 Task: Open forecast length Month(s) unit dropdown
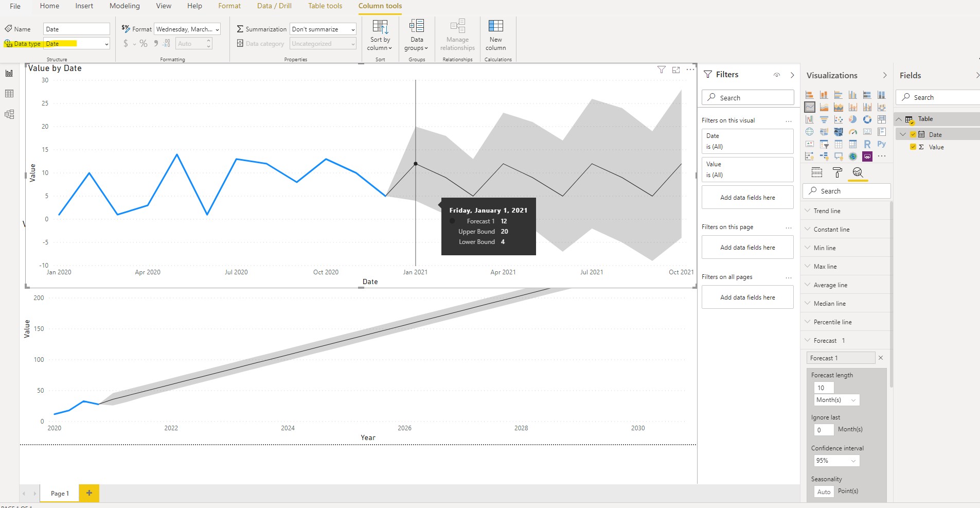(836, 400)
